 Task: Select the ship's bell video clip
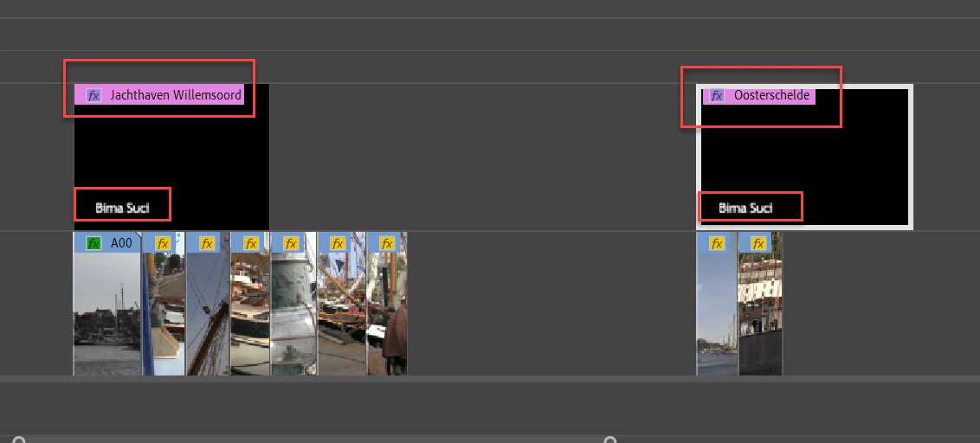[293, 304]
